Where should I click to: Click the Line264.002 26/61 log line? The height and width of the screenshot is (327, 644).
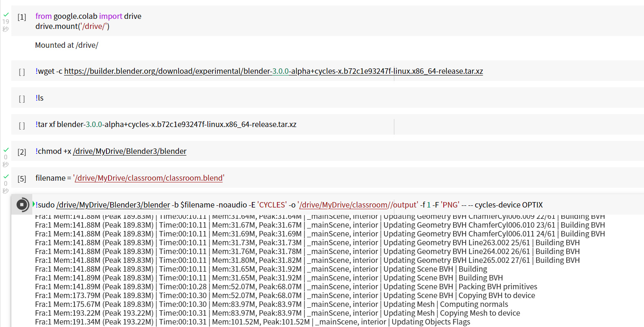[x=308, y=252]
